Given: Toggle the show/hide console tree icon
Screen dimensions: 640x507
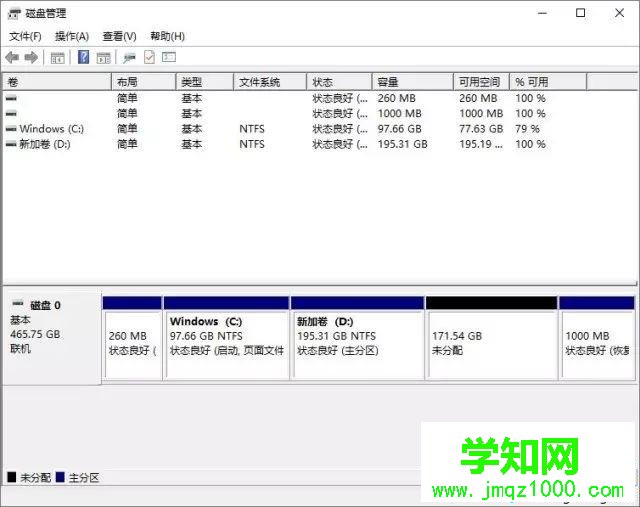Looking at the screenshot, I should pyautogui.click(x=57, y=58).
